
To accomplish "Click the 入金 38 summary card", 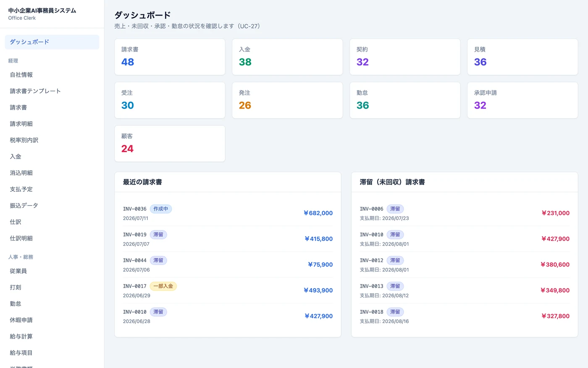I will (x=287, y=57).
